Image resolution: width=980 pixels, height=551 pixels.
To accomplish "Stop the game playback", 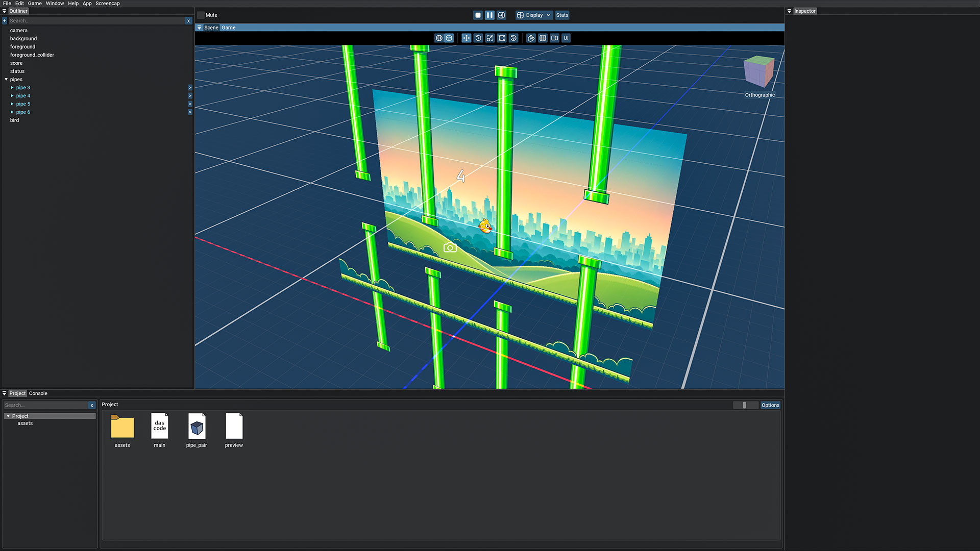I will [478, 15].
